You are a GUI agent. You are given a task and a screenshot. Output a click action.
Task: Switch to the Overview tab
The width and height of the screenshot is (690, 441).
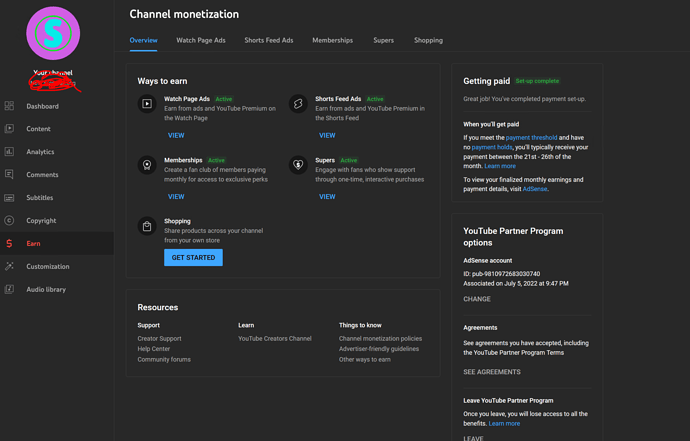[143, 40]
